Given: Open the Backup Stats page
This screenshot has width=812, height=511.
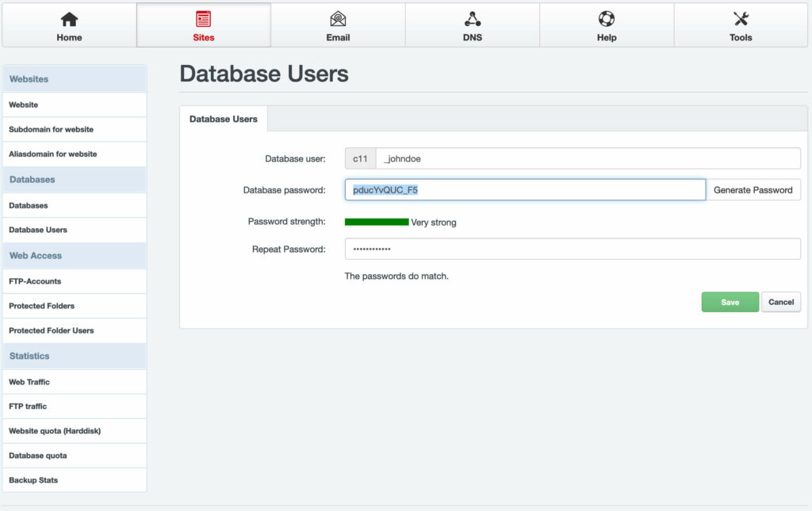Looking at the screenshot, I should click(74, 480).
